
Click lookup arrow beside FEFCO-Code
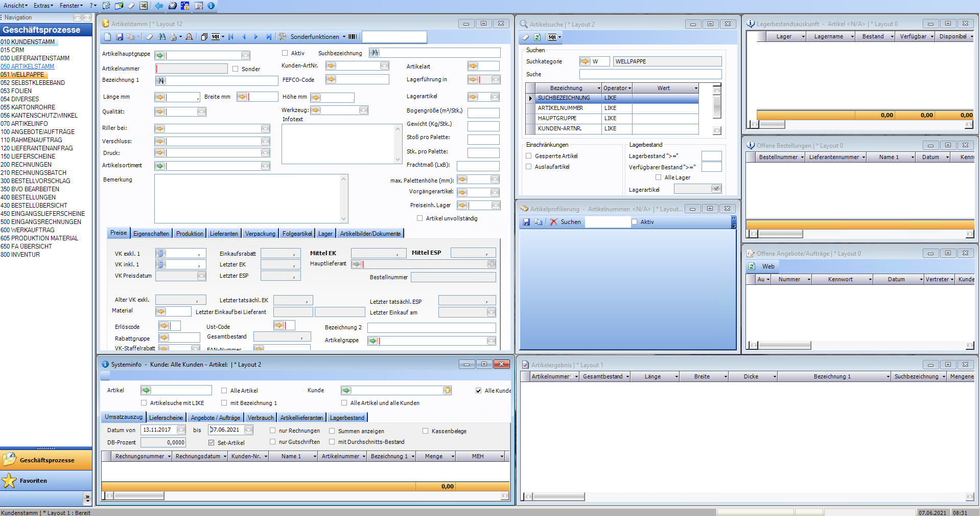pos(331,79)
